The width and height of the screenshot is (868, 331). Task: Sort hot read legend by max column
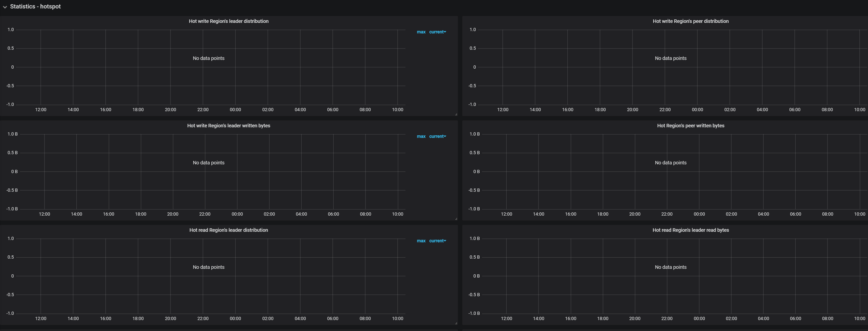click(421, 241)
